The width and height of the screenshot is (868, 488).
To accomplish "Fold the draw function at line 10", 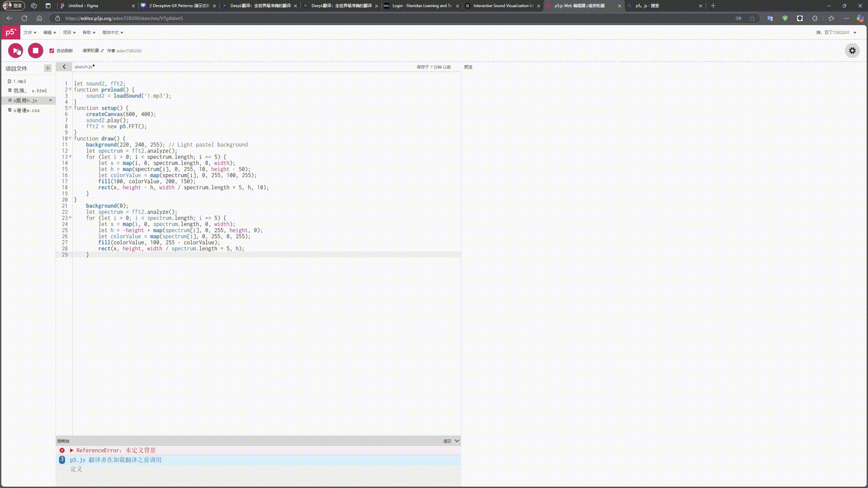I will (70, 138).
